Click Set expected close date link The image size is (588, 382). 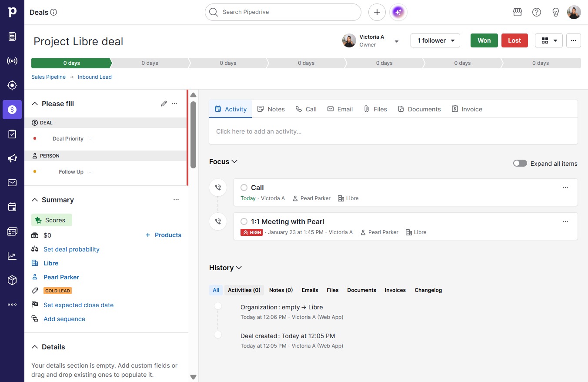78,305
